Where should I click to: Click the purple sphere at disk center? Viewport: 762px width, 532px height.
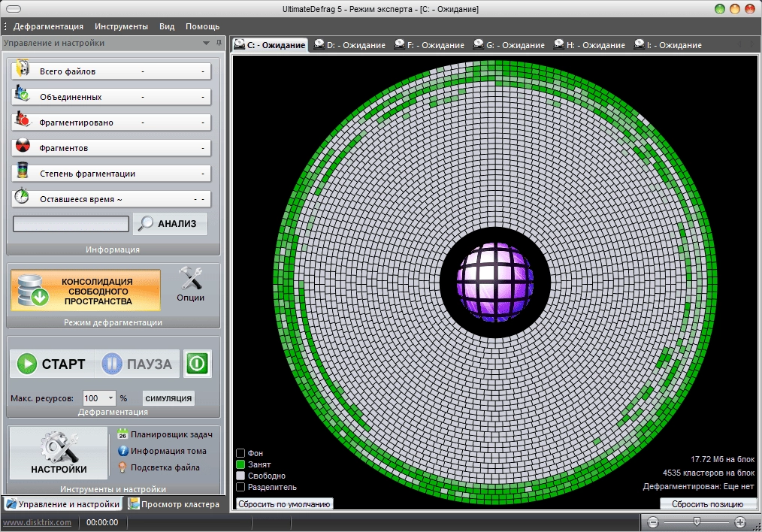495,283
